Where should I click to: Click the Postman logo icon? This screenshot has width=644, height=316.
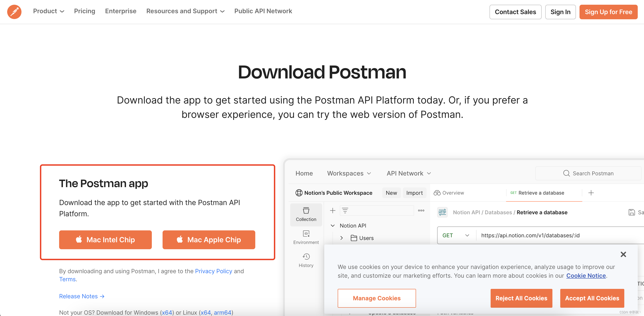14,12
